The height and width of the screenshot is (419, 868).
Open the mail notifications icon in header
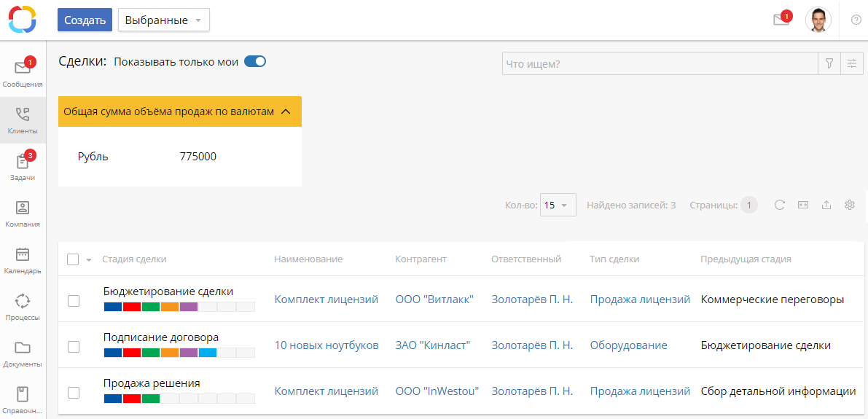(781, 20)
